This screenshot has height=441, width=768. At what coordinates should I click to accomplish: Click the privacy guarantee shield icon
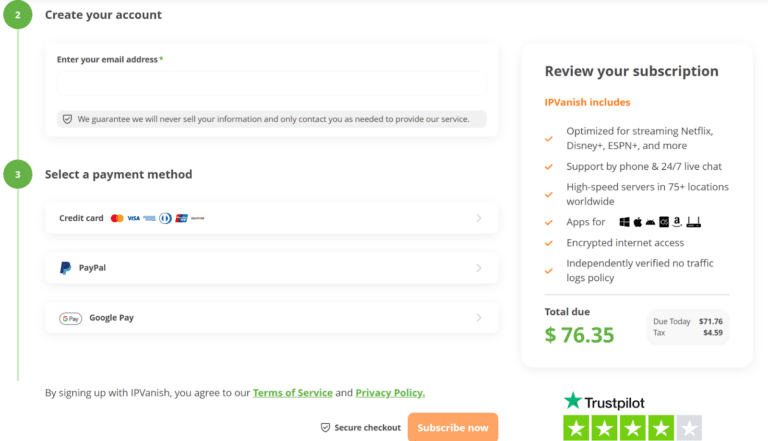click(67, 119)
